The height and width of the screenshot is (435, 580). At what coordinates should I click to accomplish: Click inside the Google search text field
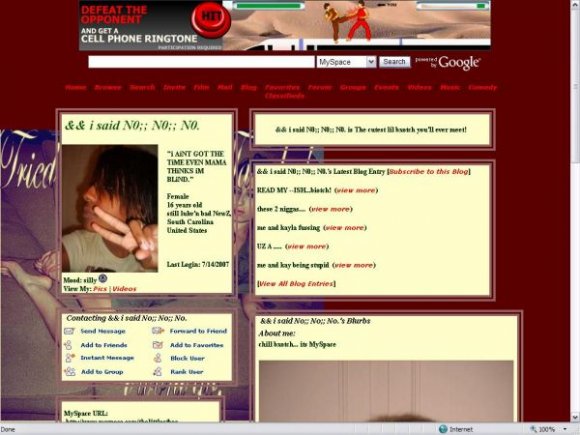click(x=201, y=62)
